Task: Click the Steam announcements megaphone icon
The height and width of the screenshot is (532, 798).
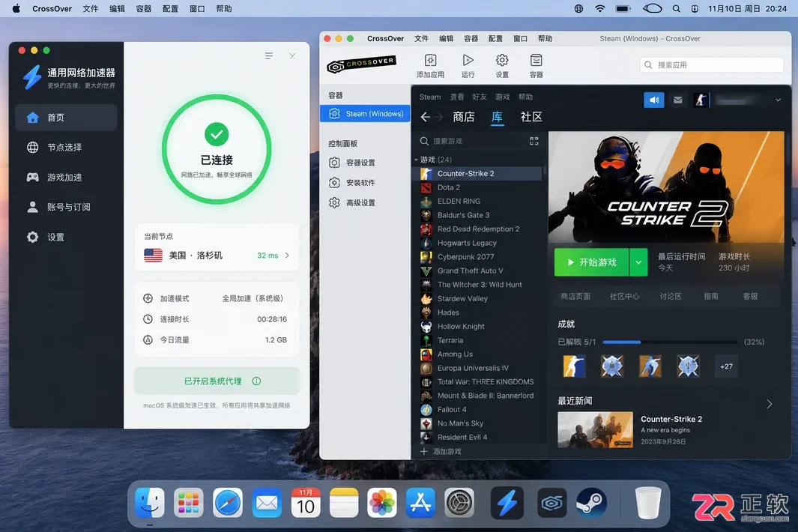Action: 654,100
